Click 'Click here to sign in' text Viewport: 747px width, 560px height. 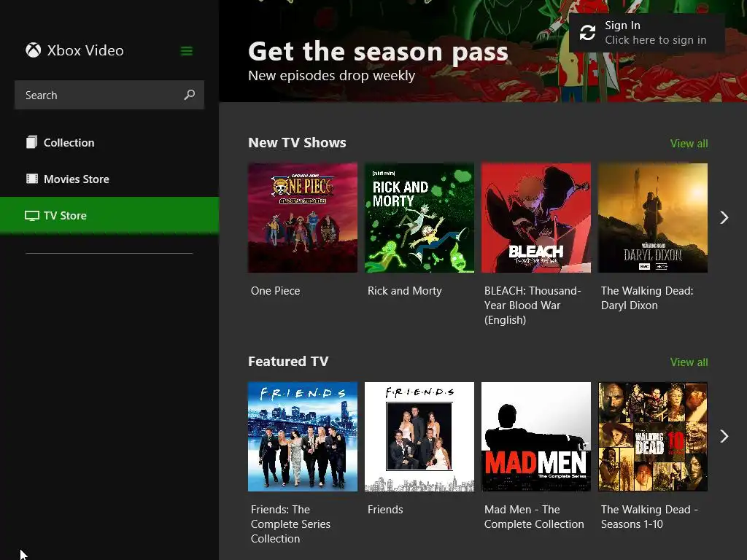coord(656,40)
